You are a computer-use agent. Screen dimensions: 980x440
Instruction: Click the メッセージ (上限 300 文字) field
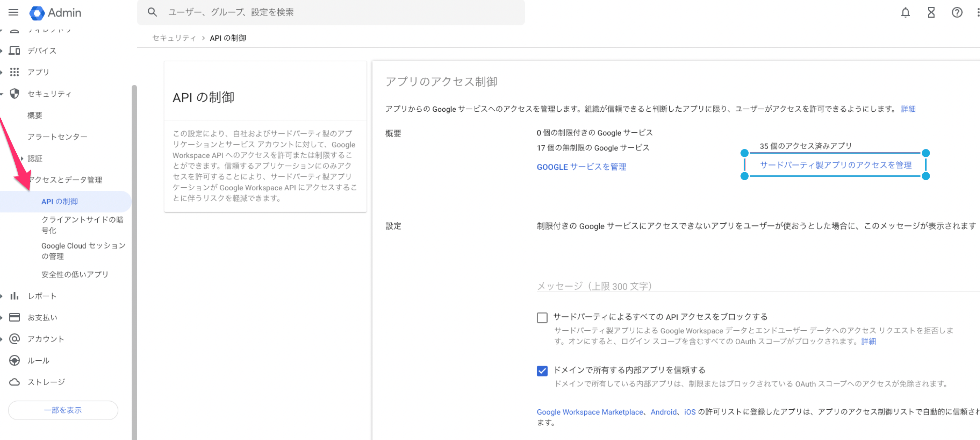758,286
